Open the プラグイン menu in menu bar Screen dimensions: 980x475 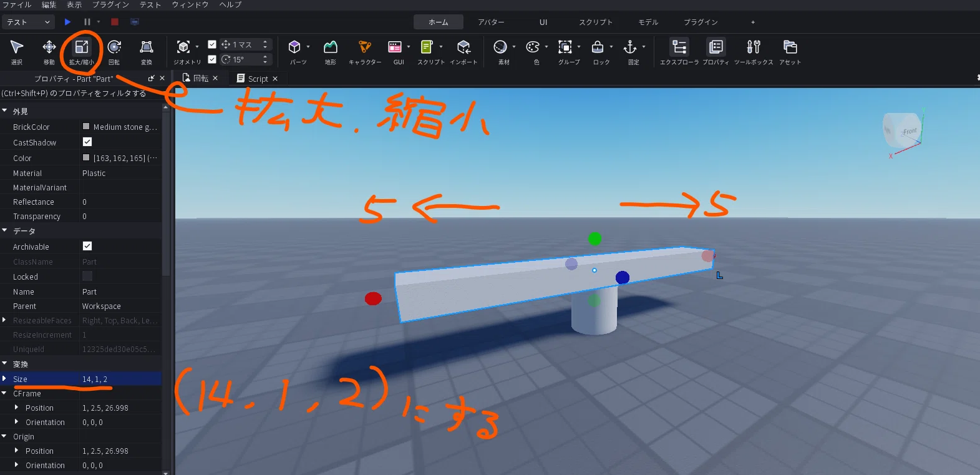tap(110, 4)
